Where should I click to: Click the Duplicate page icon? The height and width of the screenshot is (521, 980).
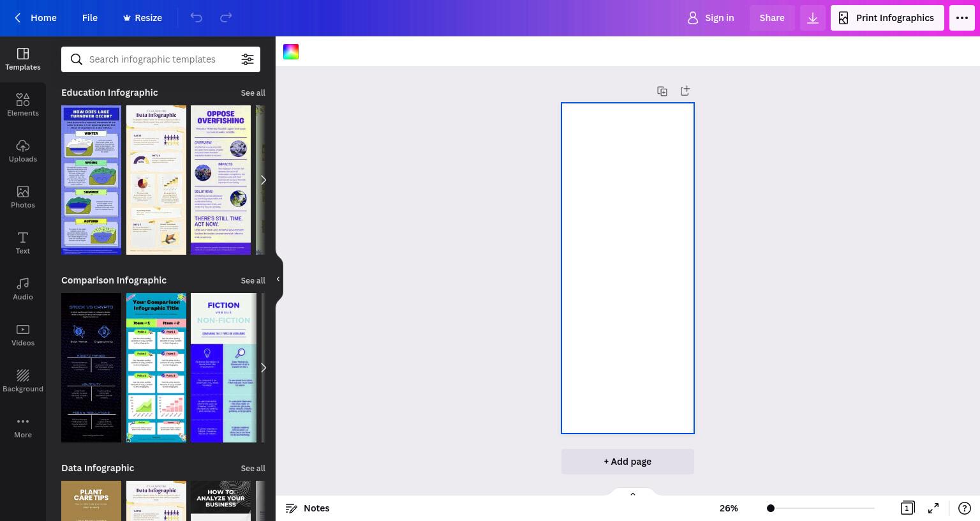[662, 91]
